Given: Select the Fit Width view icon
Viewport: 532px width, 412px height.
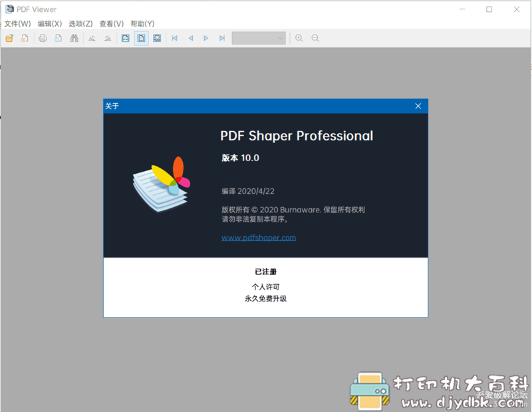Looking at the screenshot, I should click(126, 38).
